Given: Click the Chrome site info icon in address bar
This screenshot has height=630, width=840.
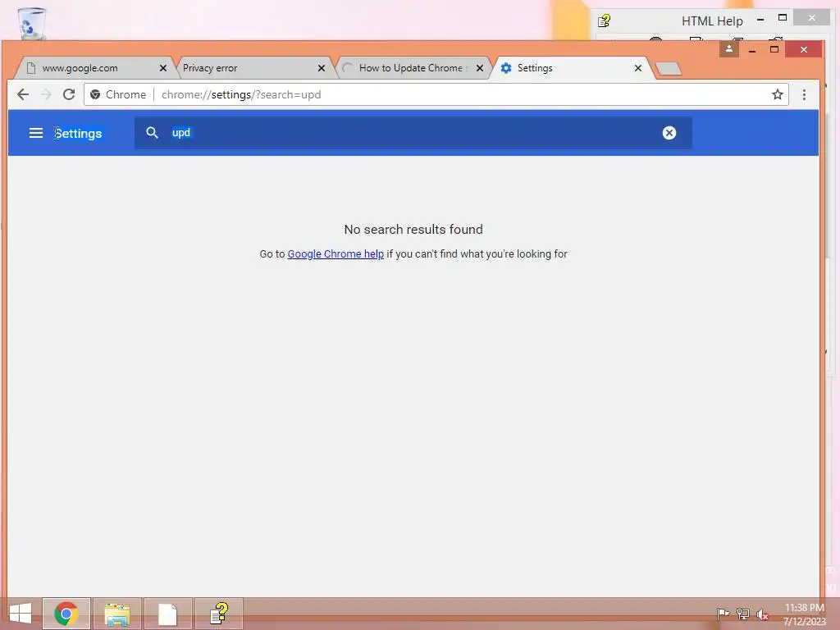Looking at the screenshot, I should (95, 95).
